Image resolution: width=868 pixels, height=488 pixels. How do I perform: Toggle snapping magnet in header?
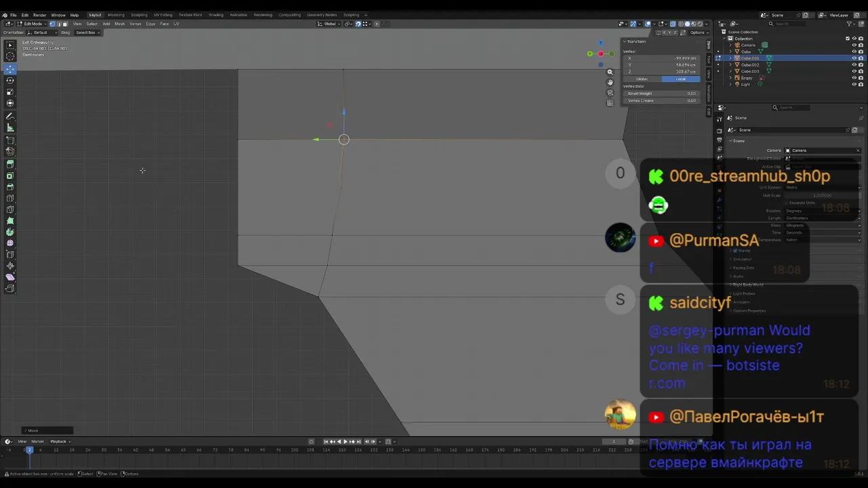tap(358, 24)
